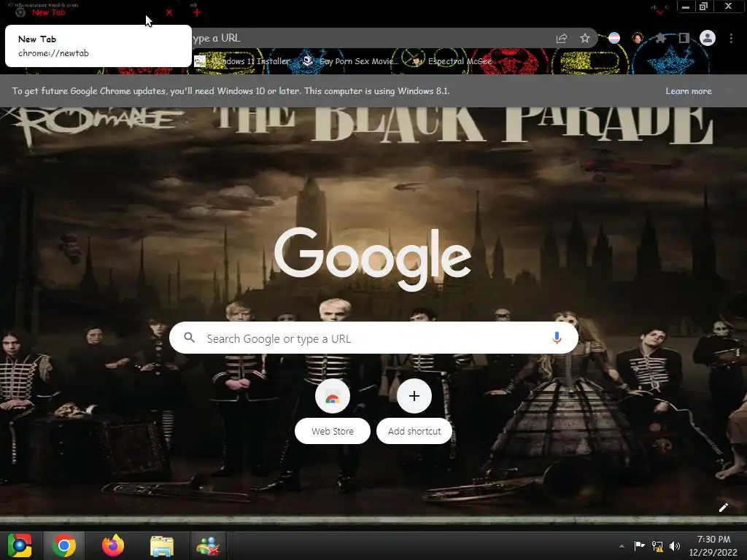Launch Firefox from the taskbar
747x560 pixels.
113,545
